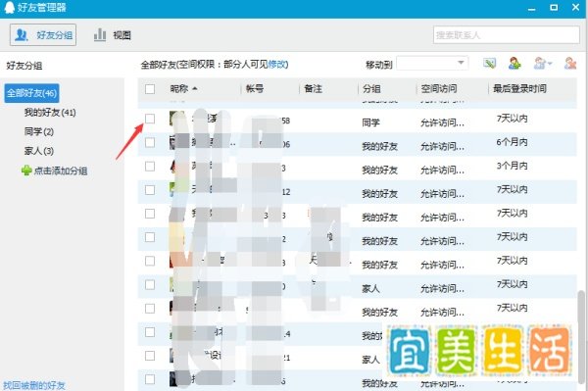Check the box for the 6个月内 friend

point(150,142)
